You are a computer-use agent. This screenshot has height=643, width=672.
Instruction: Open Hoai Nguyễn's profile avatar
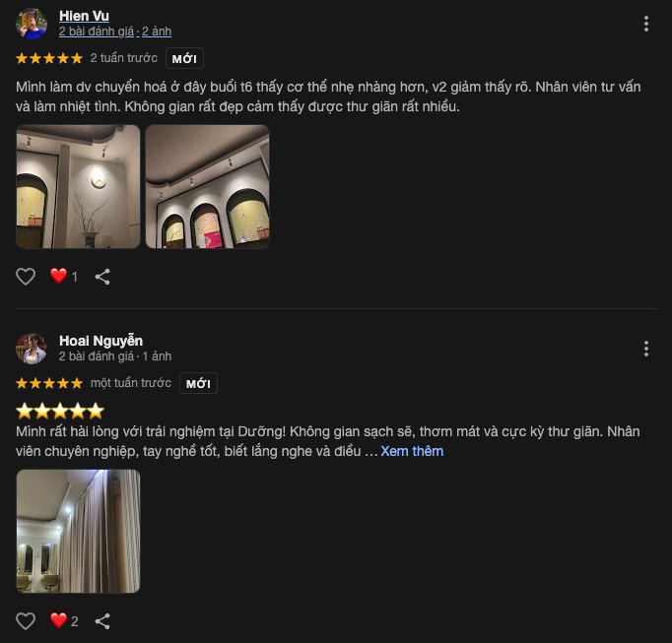32,349
